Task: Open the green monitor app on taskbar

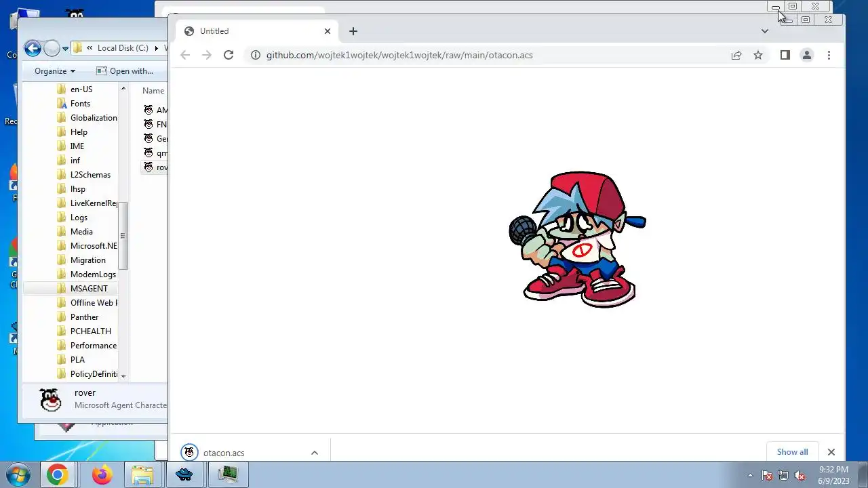Action: (x=229, y=474)
